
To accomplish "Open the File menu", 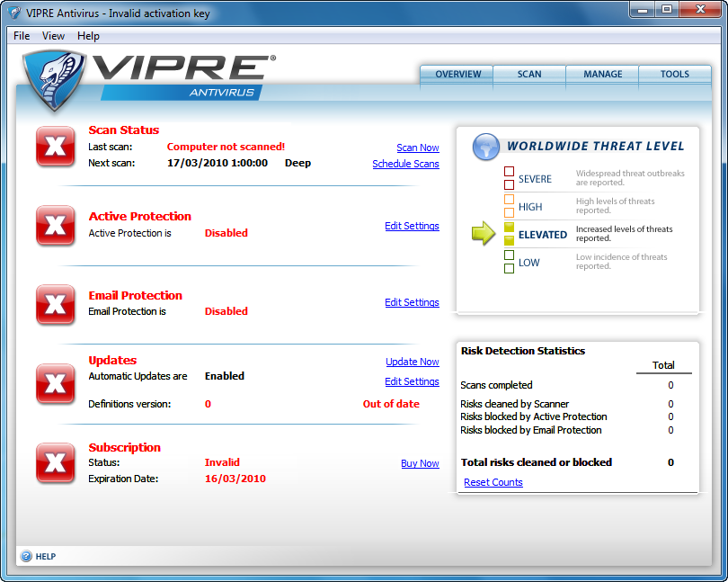I will pyautogui.click(x=22, y=36).
